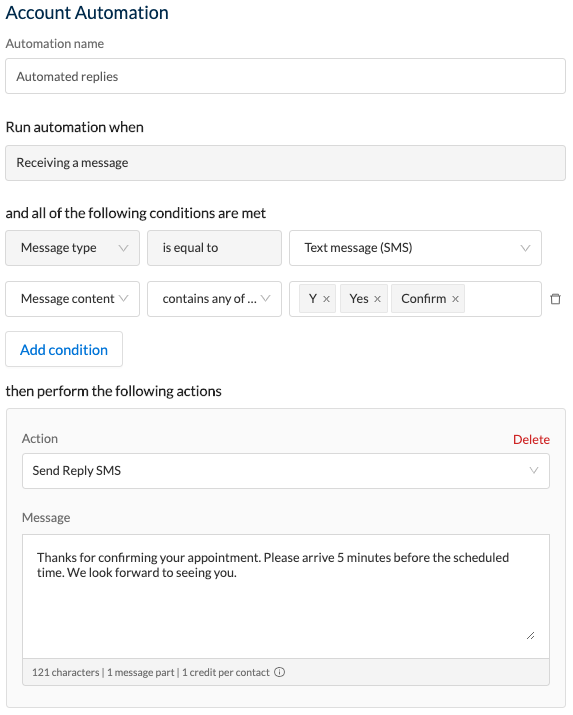Click the red Delete action link
The image size is (573, 715).
point(531,439)
